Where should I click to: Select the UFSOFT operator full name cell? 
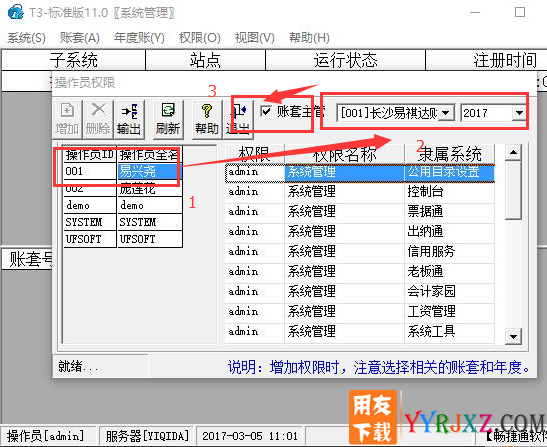pyautogui.click(x=150, y=239)
